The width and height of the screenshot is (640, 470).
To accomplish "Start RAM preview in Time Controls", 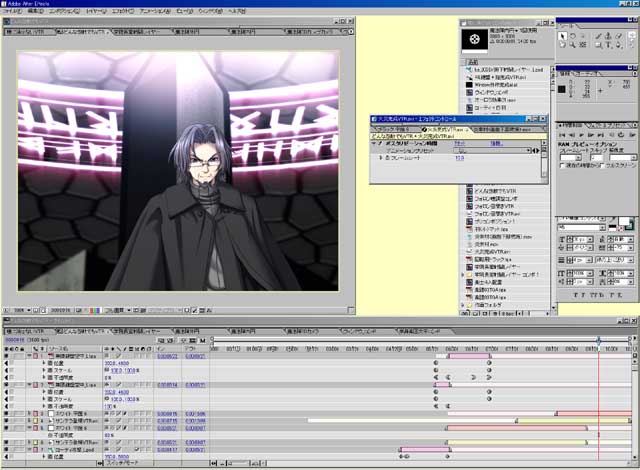I will [x=632, y=135].
